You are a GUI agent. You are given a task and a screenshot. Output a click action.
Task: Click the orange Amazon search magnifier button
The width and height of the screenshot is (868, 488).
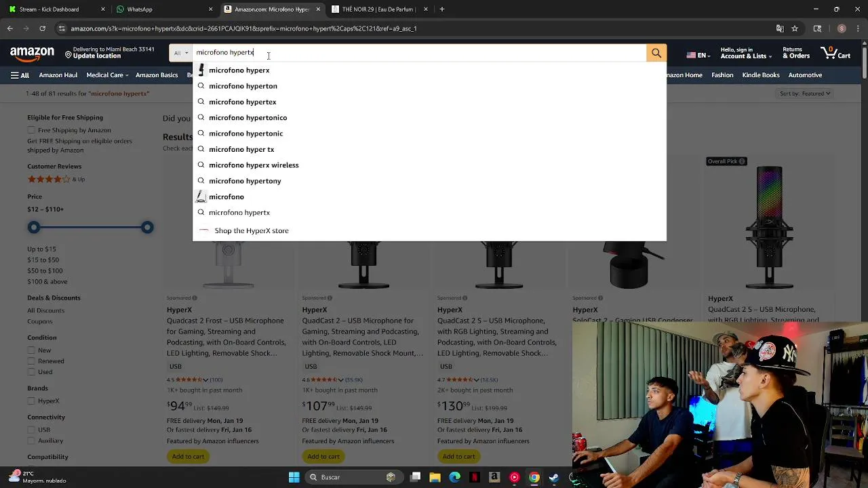point(656,53)
